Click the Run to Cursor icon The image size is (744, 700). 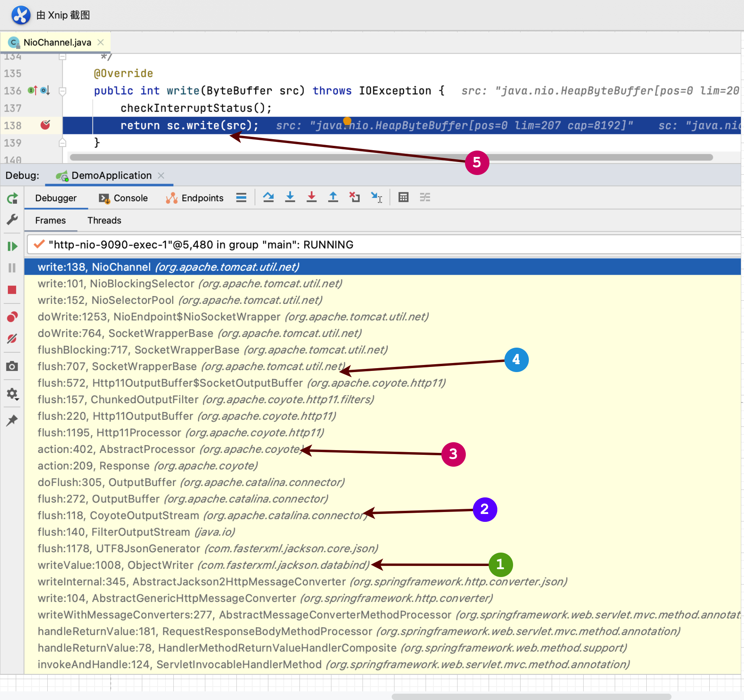(376, 197)
